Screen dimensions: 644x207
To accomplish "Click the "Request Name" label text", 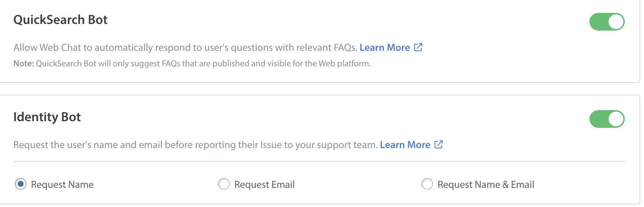I will [x=62, y=185].
